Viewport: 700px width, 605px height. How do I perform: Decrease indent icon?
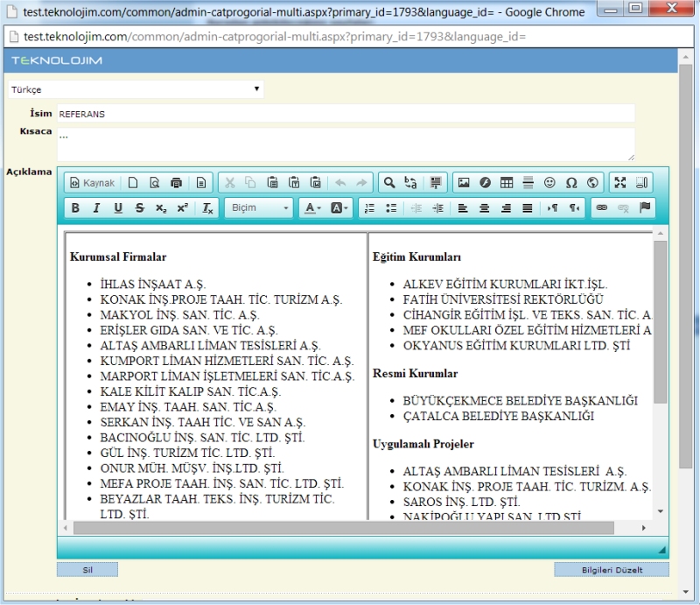(x=416, y=208)
